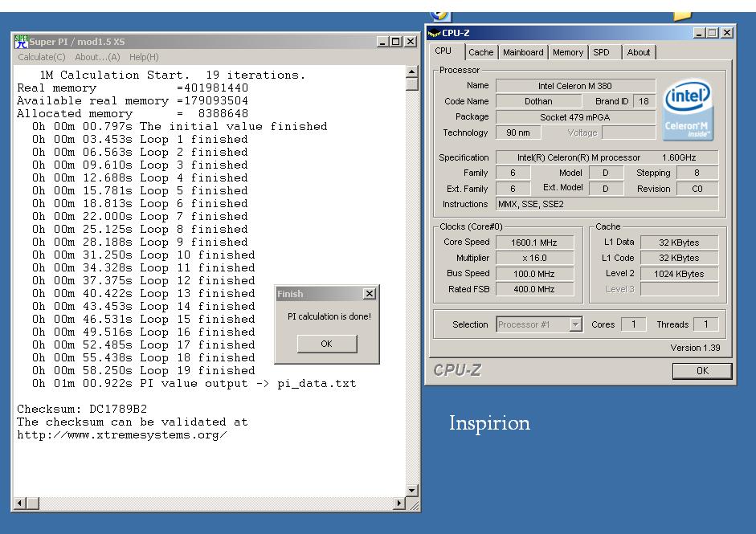Screen dimensions: 756x534
Task: Click the Brand ID value '18'
Action: coord(644,101)
